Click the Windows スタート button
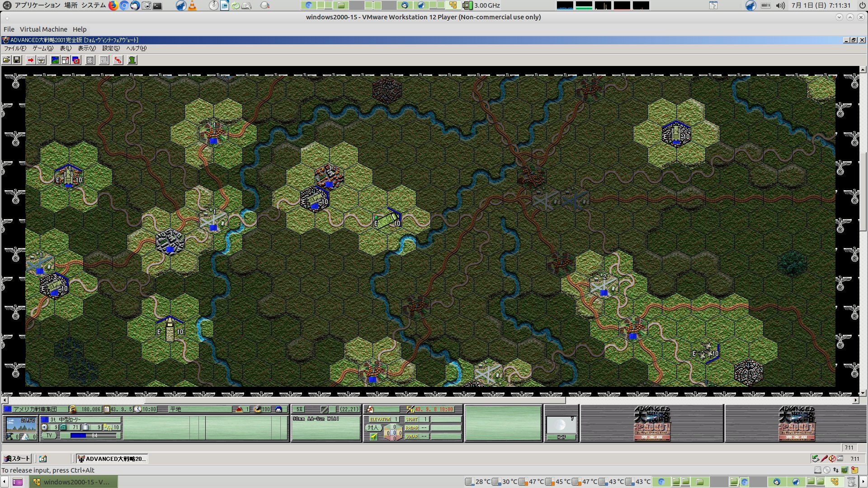 click(17, 459)
